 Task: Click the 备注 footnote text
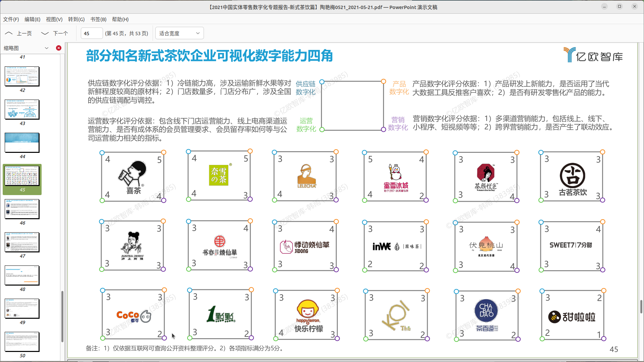point(185,348)
